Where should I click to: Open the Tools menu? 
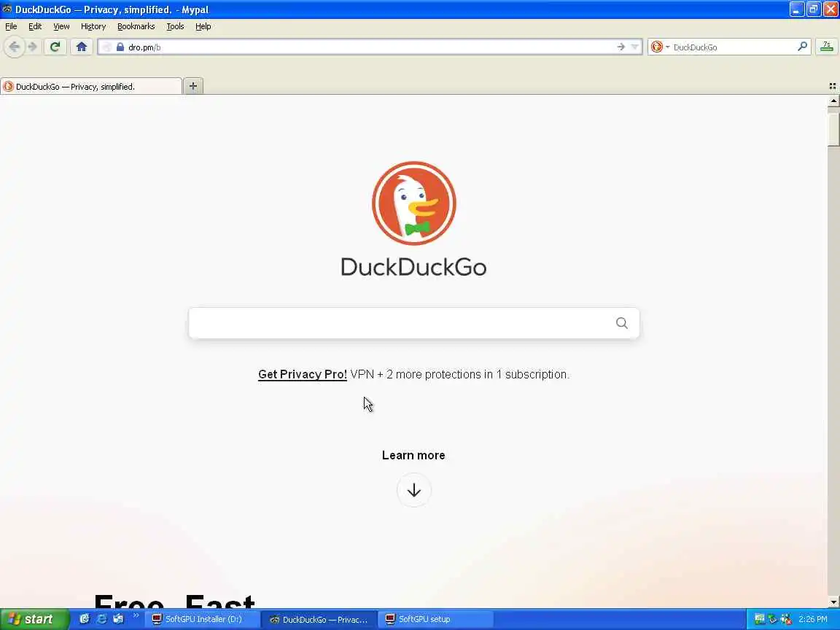pyautogui.click(x=175, y=26)
